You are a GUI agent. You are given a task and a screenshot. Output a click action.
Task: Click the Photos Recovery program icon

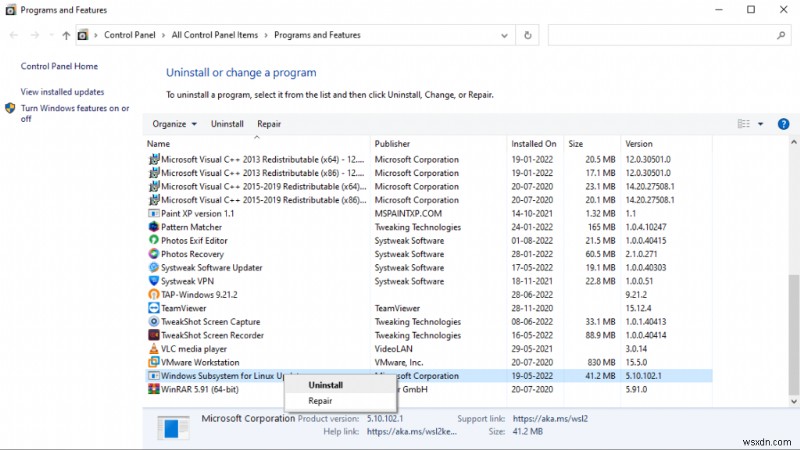tap(153, 254)
